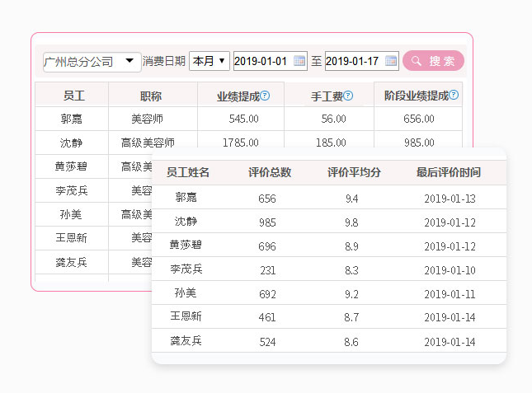The width and height of the screenshot is (532, 393).
Task: Click the 评价平均分 column header
Action: tap(353, 173)
